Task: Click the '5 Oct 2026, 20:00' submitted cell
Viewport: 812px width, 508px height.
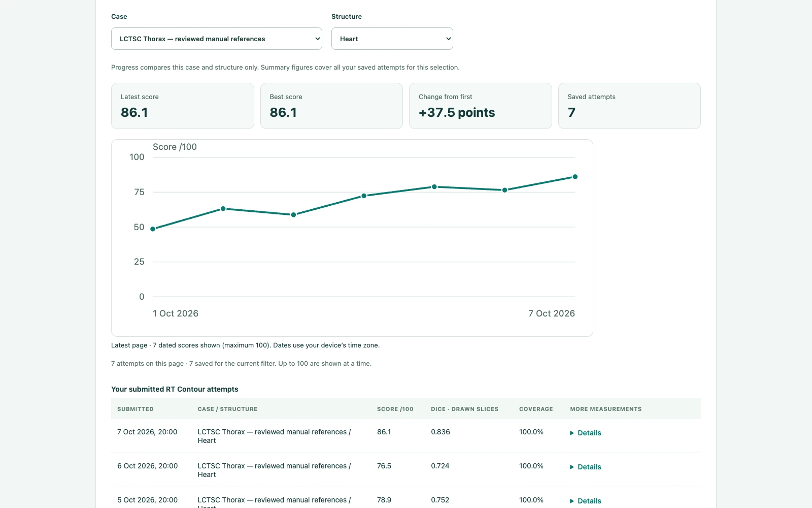Action: 147,500
